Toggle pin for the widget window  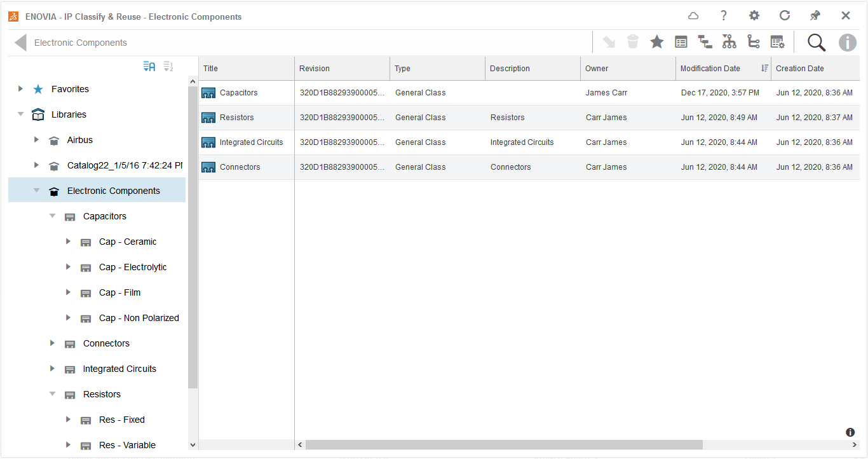tap(815, 16)
